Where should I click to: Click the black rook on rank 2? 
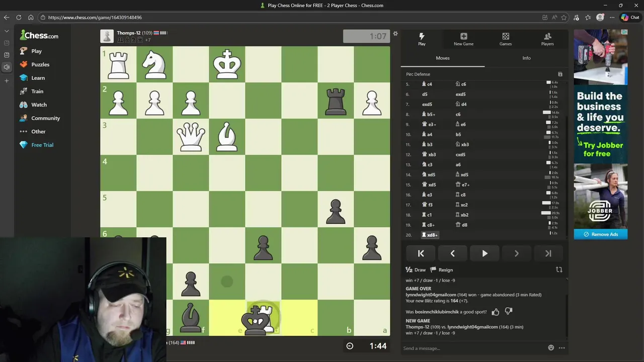[x=336, y=101]
